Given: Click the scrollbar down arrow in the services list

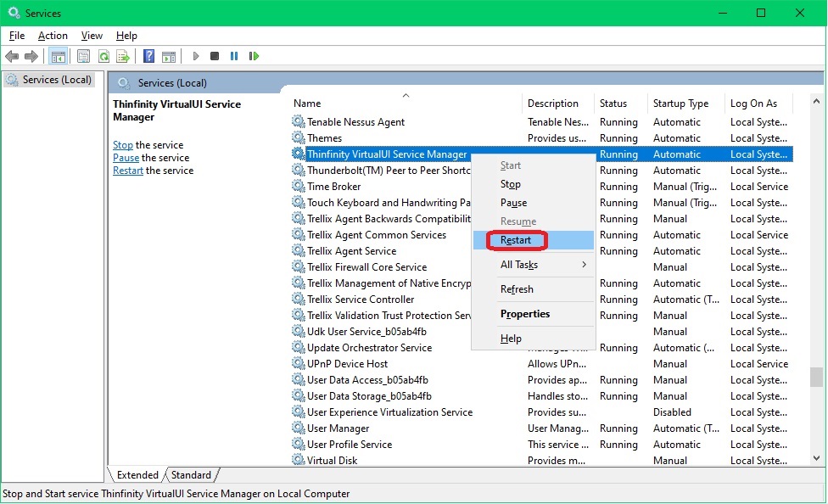Looking at the screenshot, I should point(816,458).
